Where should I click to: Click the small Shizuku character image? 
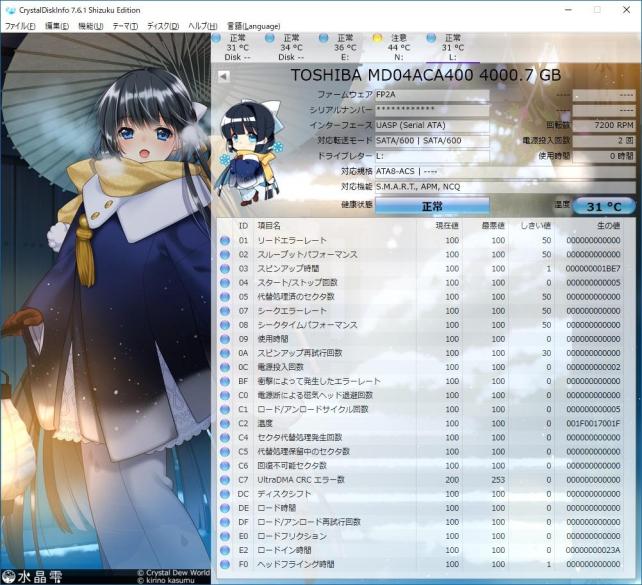pos(249,152)
